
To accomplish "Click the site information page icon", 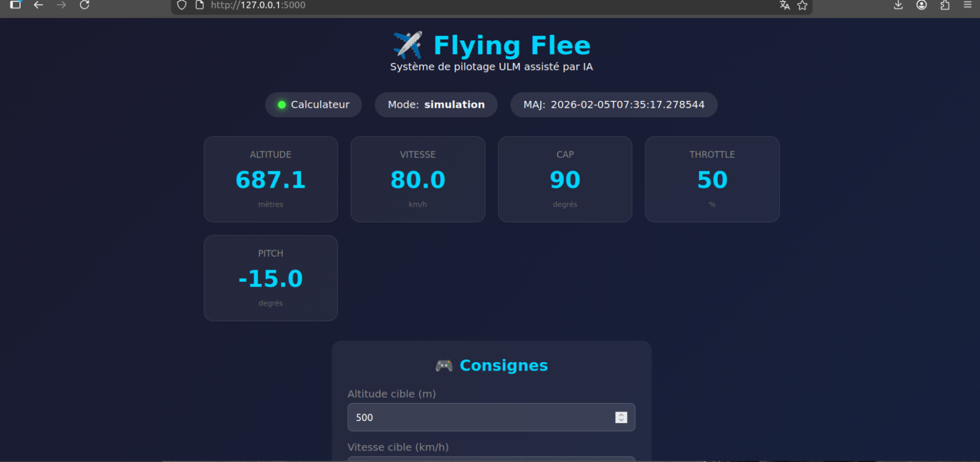I will click(x=200, y=5).
